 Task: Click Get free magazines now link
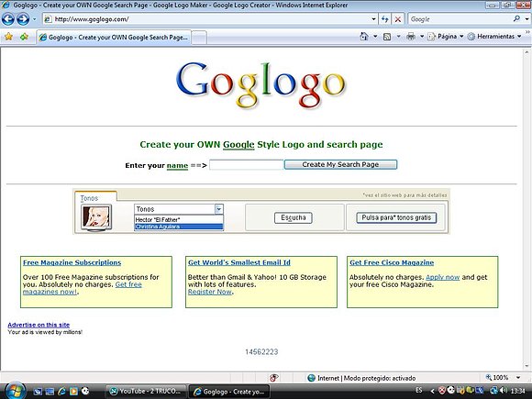tap(128, 284)
